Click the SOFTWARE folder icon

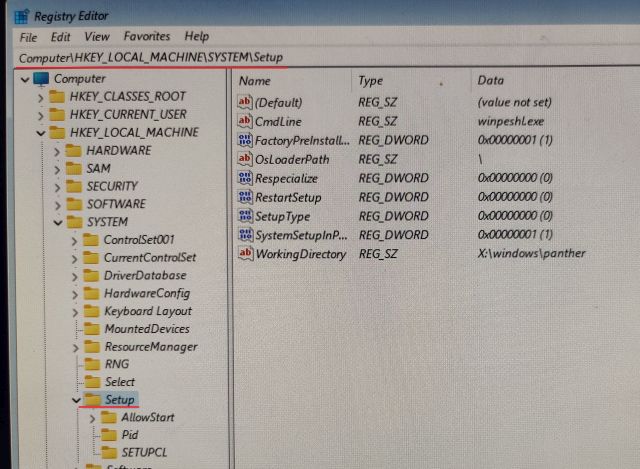74,204
